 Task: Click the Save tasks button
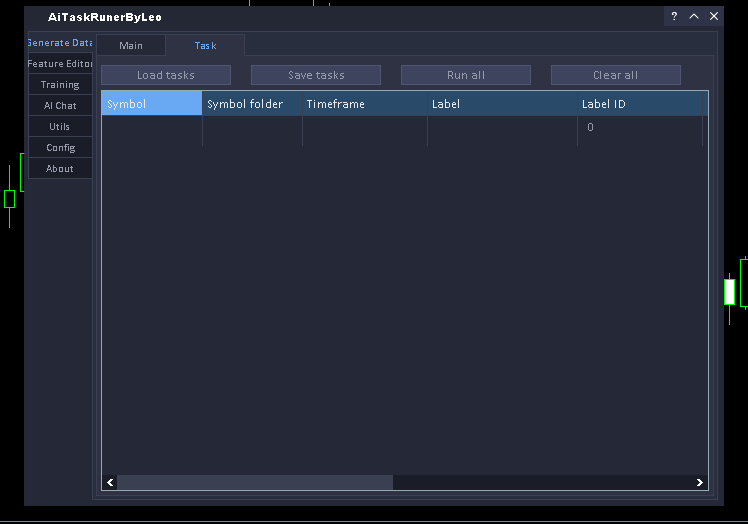click(316, 75)
